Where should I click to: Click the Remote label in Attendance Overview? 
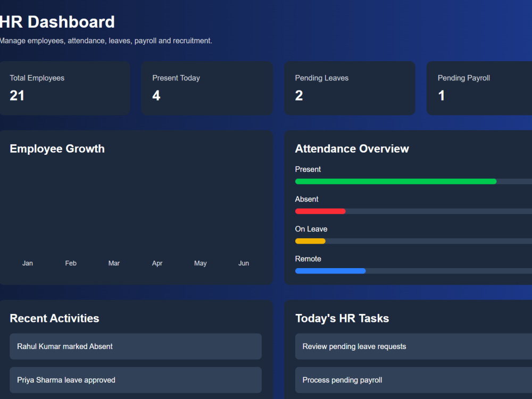click(308, 259)
